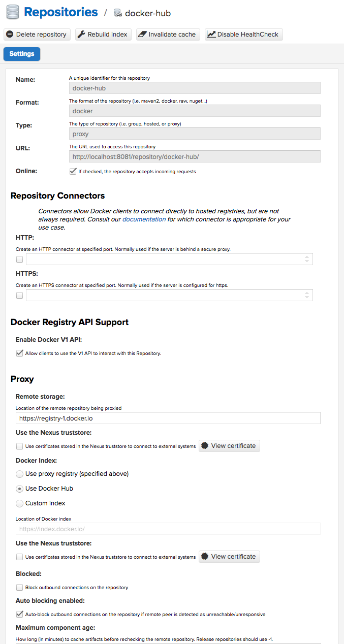
Task: Click the HTTPS port stepper arrows
Action: (x=307, y=295)
